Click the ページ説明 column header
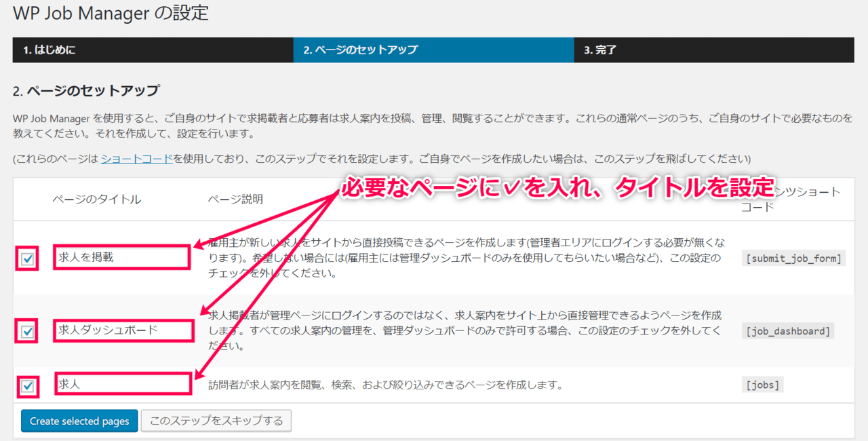The width and height of the screenshot is (868, 441). tap(235, 199)
